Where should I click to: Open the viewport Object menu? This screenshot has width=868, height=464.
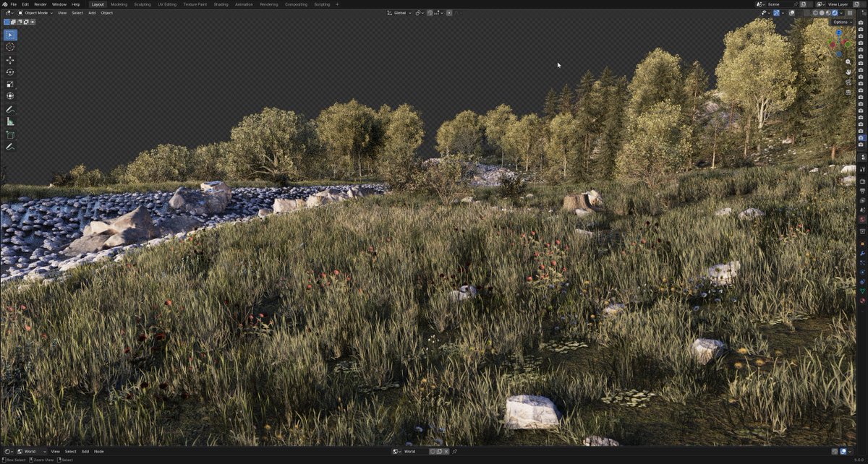106,13
